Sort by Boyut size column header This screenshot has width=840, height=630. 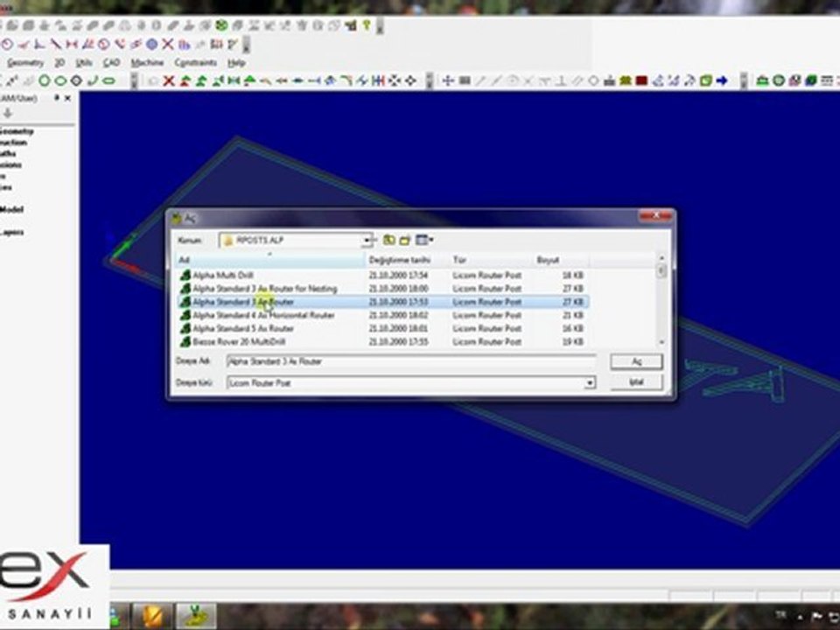pyautogui.click(x=561, y=260)
